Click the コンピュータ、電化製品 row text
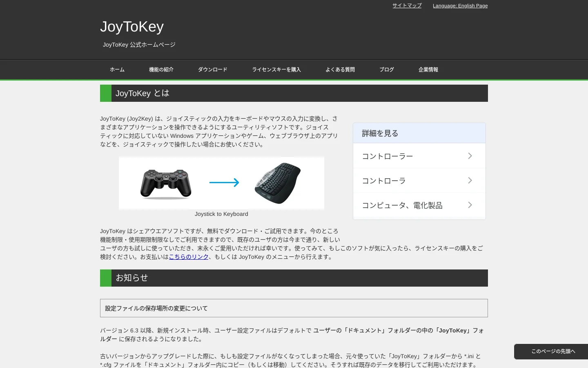 402,205
